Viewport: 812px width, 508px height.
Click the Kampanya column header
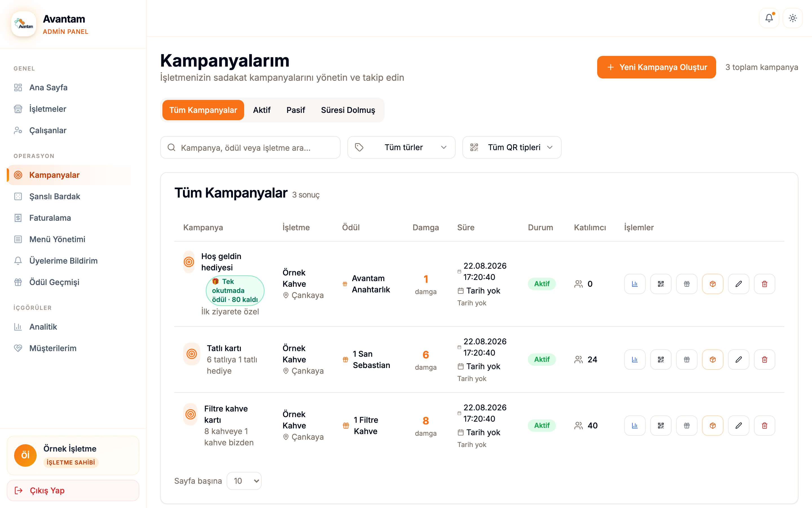point(203,227)
